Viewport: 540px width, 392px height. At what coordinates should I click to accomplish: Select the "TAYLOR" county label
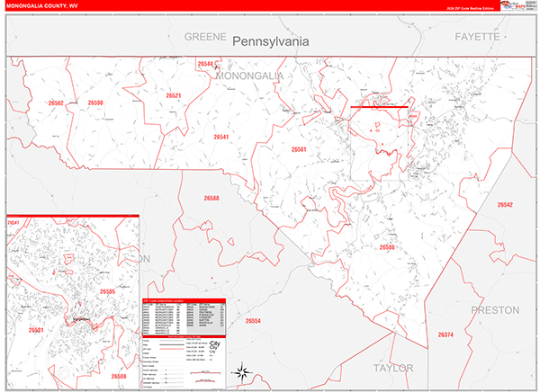coord(393,368)
